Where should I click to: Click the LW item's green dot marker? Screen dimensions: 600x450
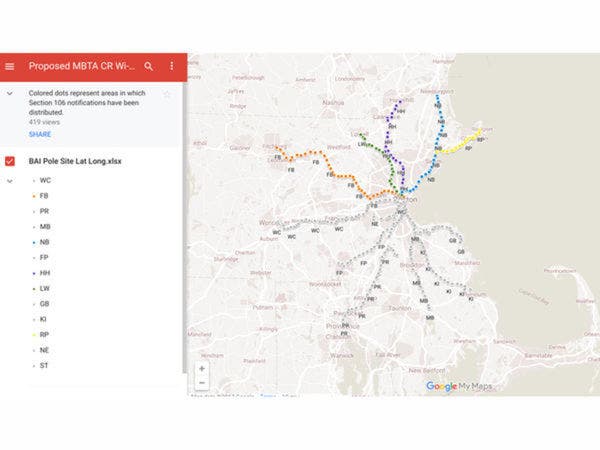point(33,288)
